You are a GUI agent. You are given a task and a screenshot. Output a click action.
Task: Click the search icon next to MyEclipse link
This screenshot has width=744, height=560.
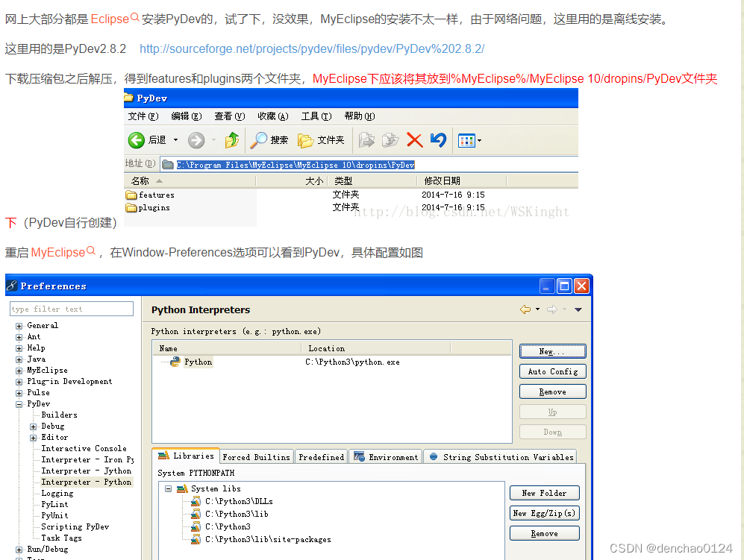90,251
